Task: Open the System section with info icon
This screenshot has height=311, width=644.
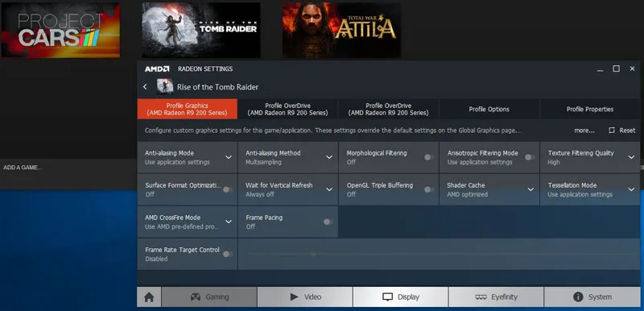Action: (x=592, y=297)
